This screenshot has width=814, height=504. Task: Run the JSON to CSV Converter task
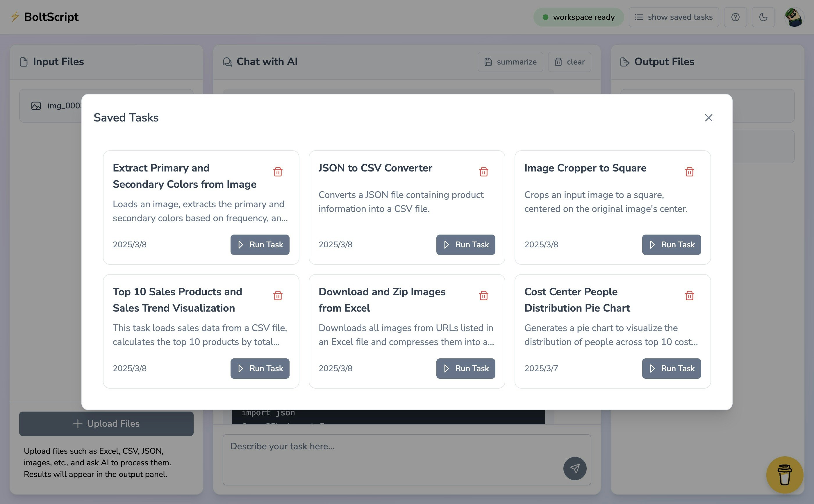click(465, 245)
